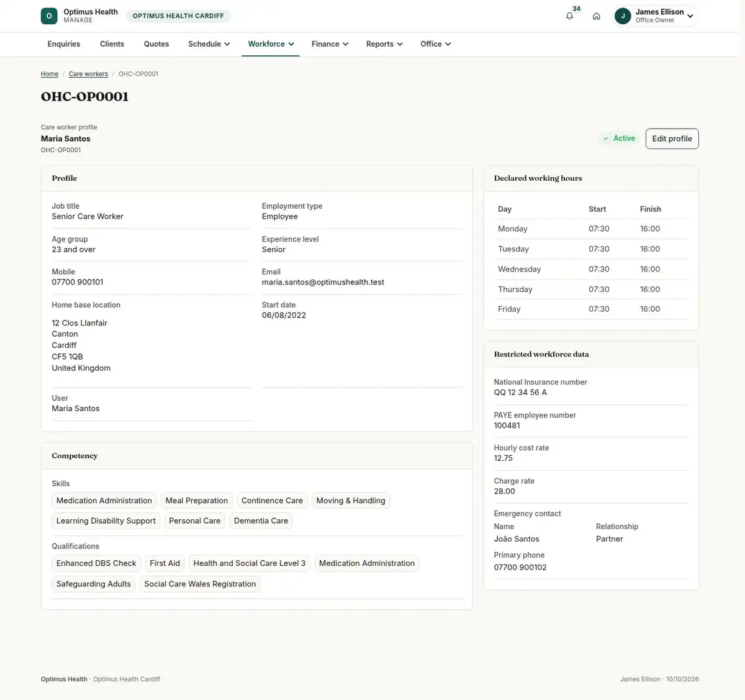Click PAYE employee number 100481
This screenshot has height=700, width=745.
tap(507, 425)
